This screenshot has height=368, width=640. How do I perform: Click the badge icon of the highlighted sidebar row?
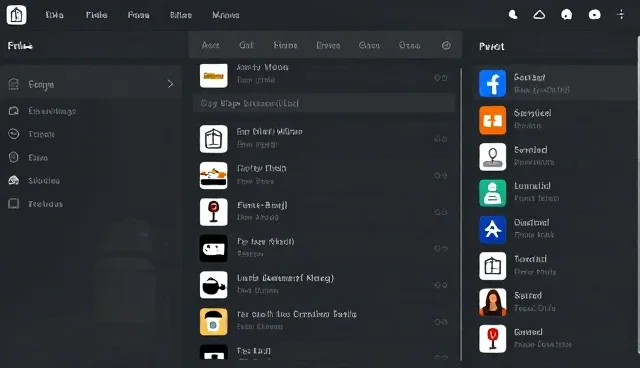coord(14,84)
